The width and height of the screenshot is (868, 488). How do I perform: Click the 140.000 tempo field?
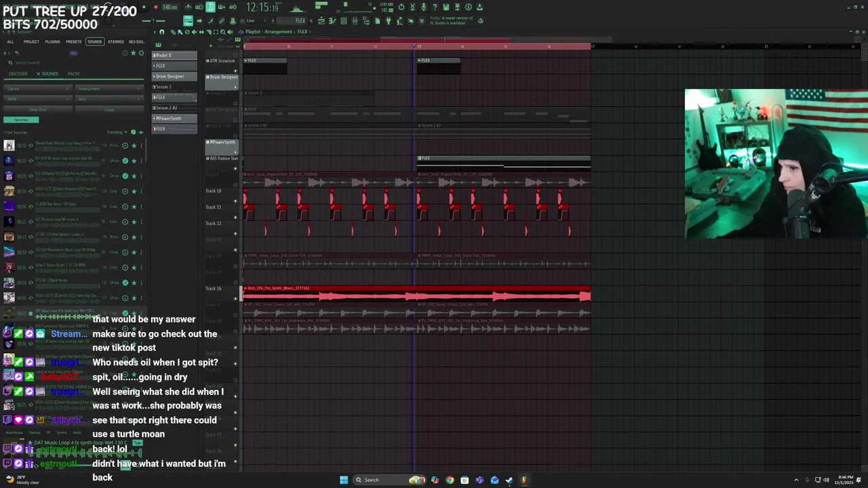pyautogui.click(x=170, y=7)
